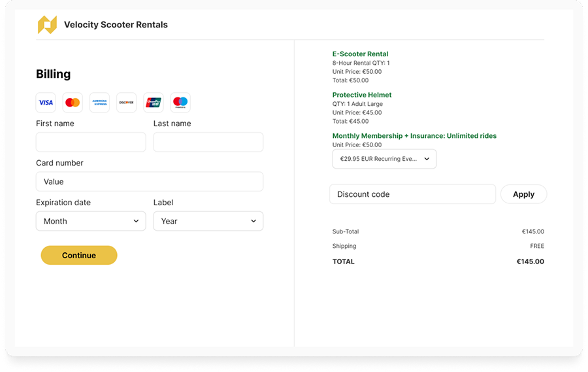Choose the UnionPay card icon
Image resolution: width=588 pixels, height=372 pixels.
(154, 103)
